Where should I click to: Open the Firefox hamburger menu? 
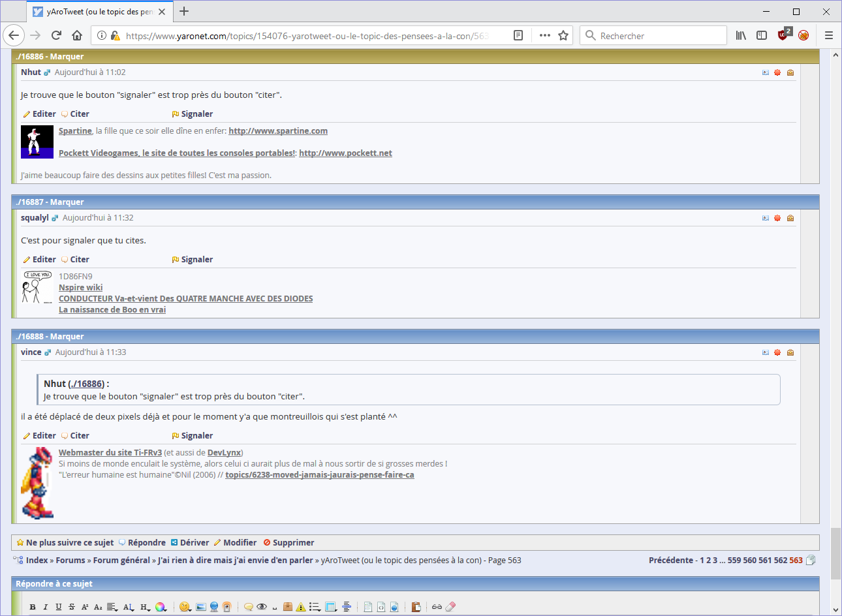[829, 35]
